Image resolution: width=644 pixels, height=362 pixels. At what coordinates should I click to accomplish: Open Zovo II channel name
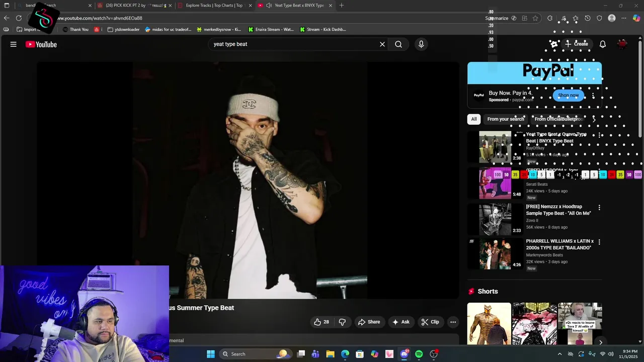coord(532,220)
